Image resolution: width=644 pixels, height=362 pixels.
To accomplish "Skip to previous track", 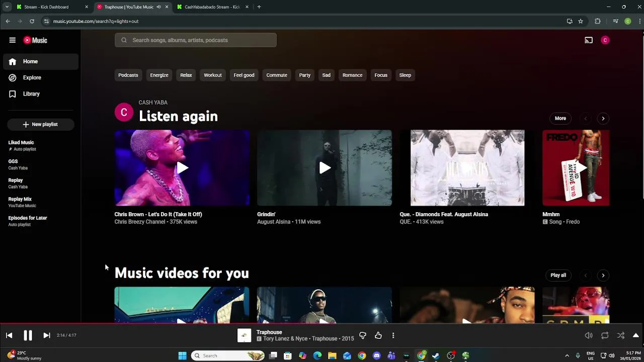I will (9, 335).
